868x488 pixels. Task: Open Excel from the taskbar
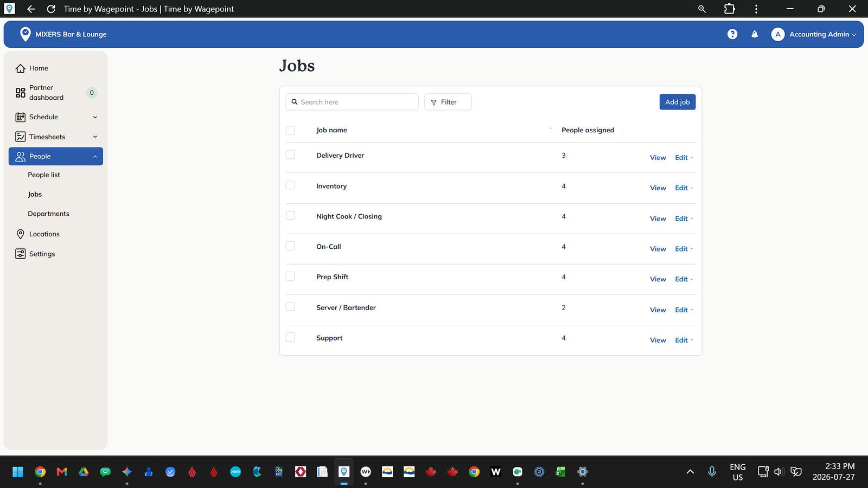560,472
